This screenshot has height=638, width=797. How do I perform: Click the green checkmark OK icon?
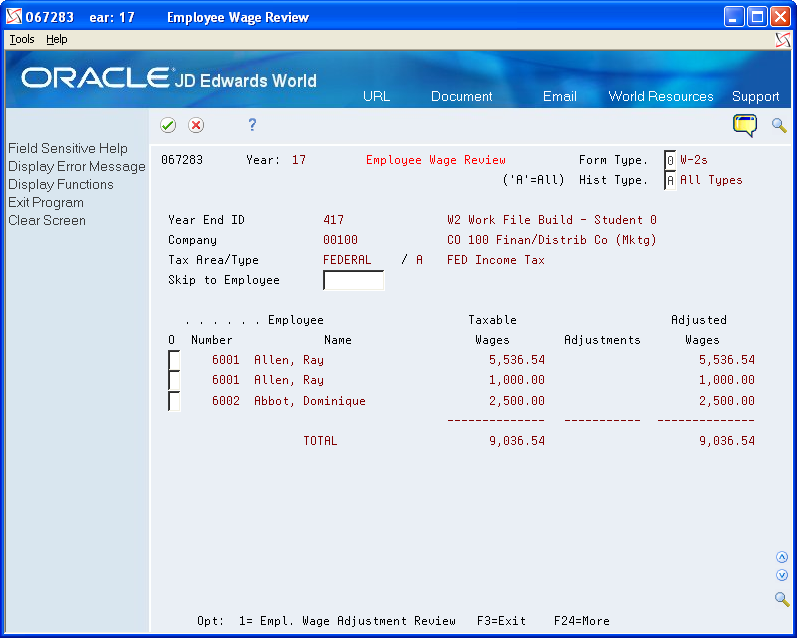(168, 125)
